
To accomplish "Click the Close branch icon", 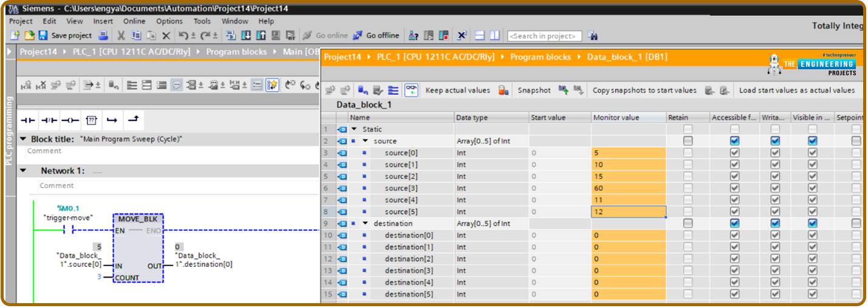I will point(134,120).
